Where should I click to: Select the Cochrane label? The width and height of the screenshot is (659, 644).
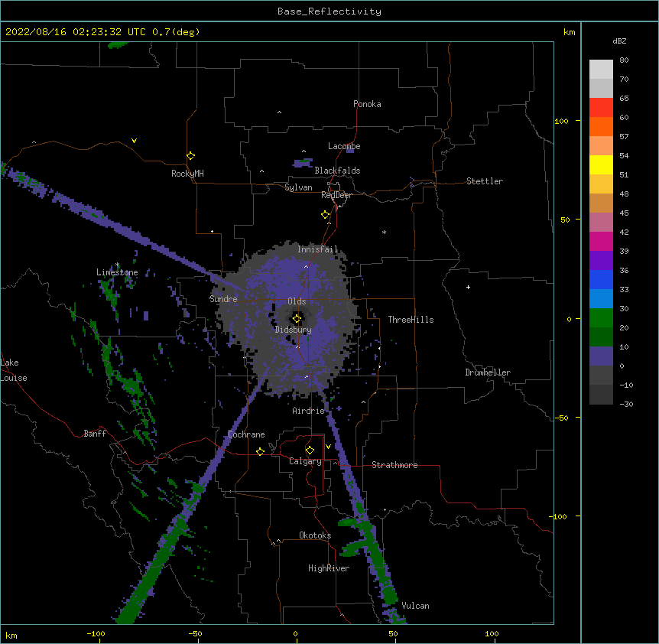[x=246, y=434]
